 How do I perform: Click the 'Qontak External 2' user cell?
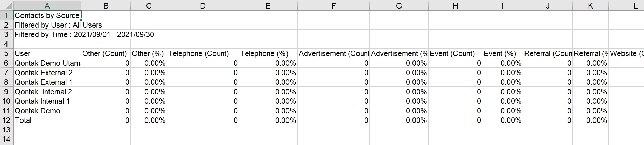point(47,73)
